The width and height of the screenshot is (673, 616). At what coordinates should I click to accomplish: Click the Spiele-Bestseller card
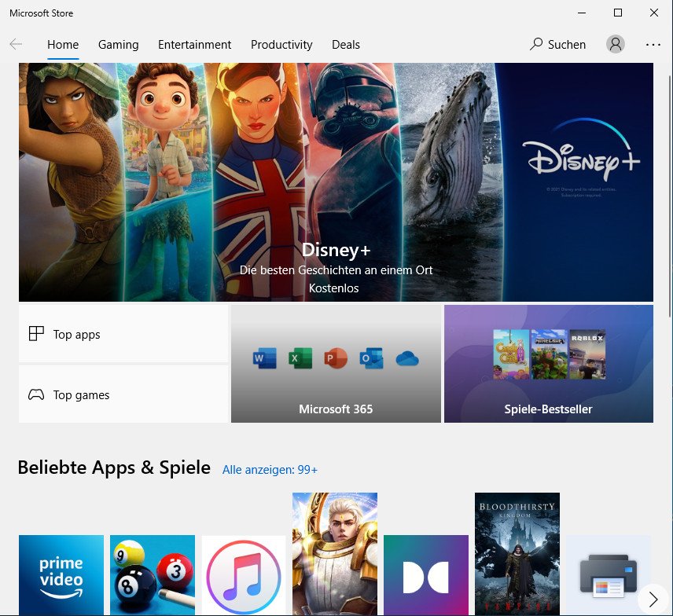click(548, 364)
